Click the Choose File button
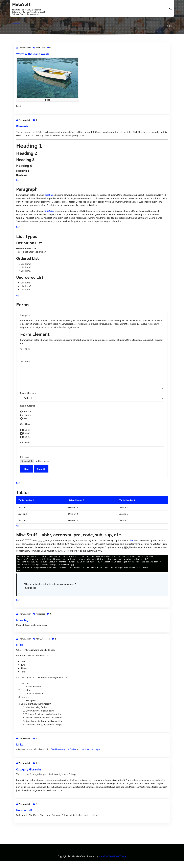Image resolution: width=184 pixels, height=868 pixels. [27, 461]
